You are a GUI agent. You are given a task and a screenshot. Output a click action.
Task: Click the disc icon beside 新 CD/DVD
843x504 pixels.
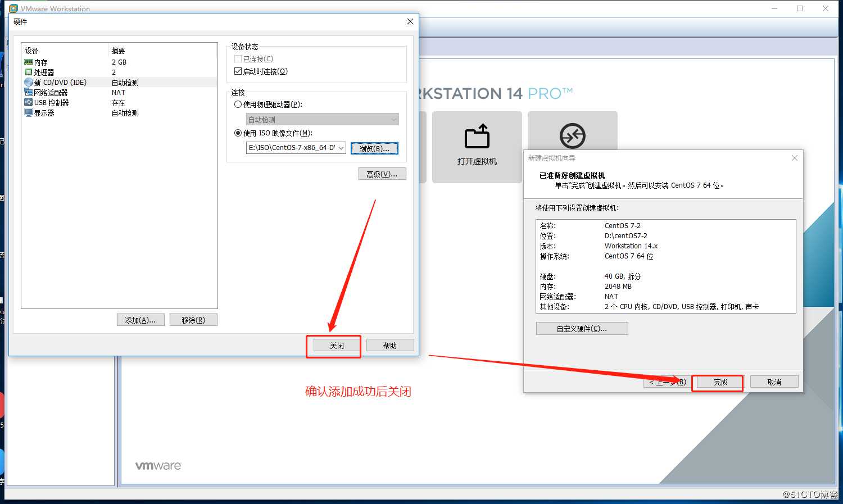(x=29, y=82)
